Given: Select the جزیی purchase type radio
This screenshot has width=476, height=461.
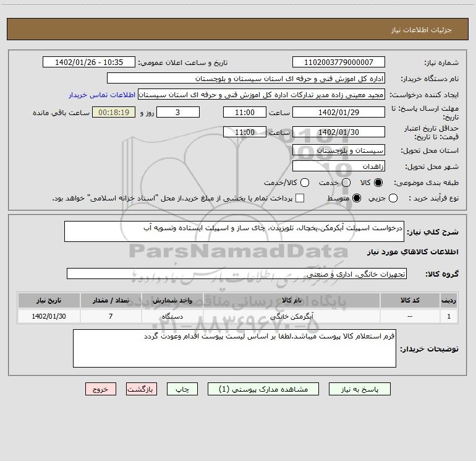Looking at the screenshot, I should coord(393,199).
